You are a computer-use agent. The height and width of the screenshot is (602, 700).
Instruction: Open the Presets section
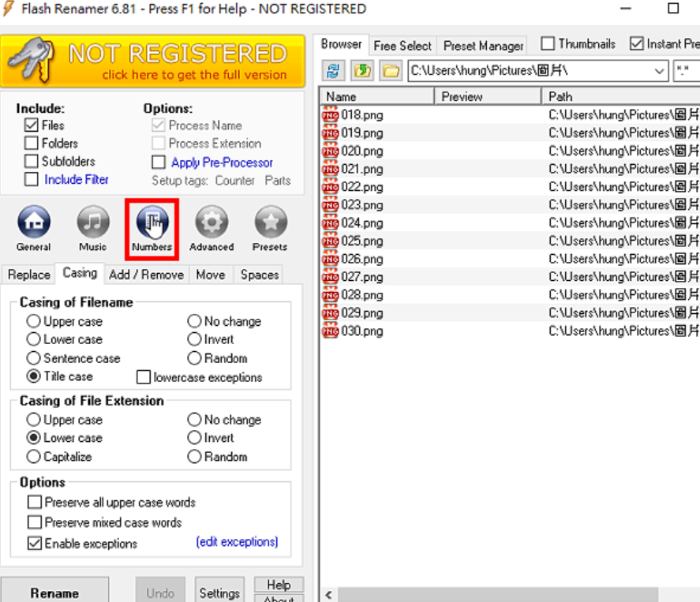270,228
